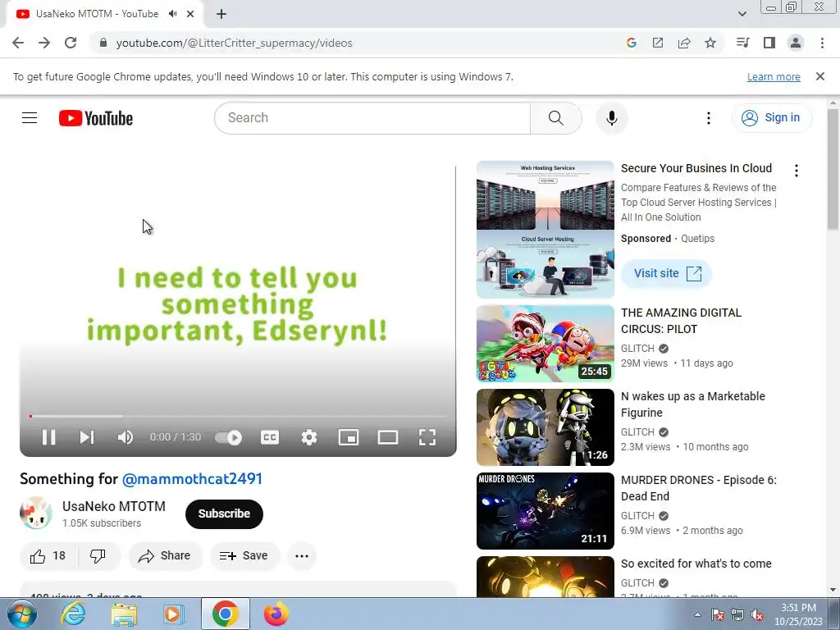Play N wakes up Marketable Figurine thumbnail
Screen dimensions: 840x630
tap(546, 427)
